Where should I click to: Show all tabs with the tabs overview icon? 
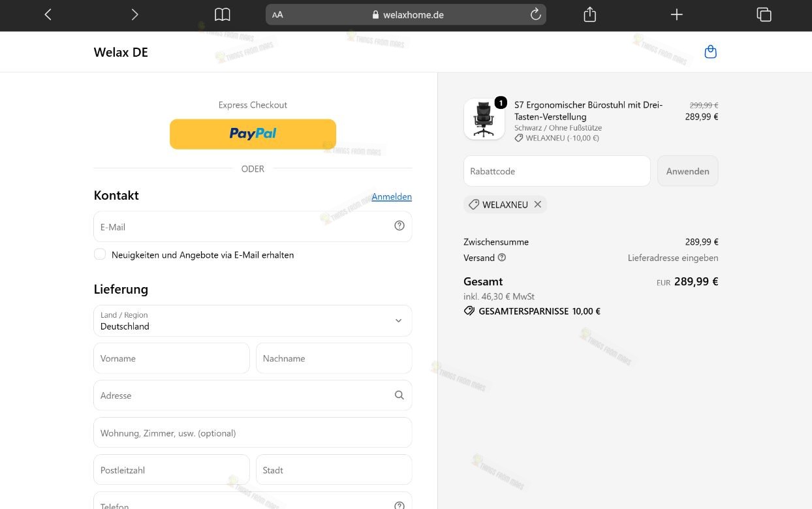click(x=764, y=14)
